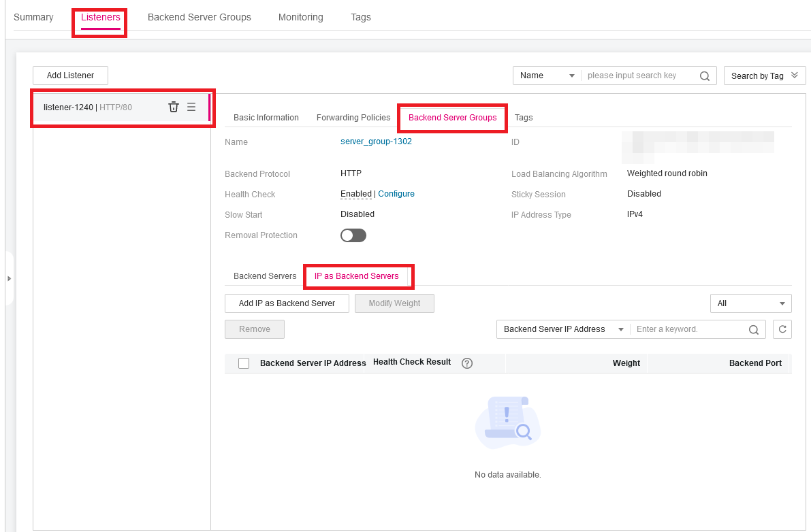Expand the Search by Tag panel
811x532 pixels.
coord(764,76)
